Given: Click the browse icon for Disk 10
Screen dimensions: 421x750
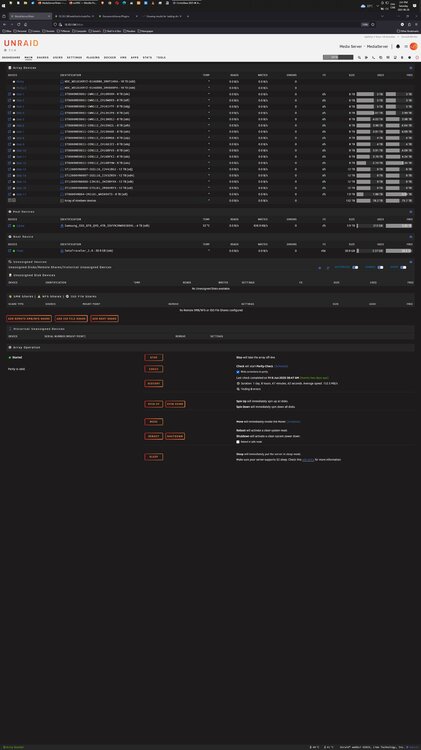Looking at the screenshot, I should click(10, 150).
